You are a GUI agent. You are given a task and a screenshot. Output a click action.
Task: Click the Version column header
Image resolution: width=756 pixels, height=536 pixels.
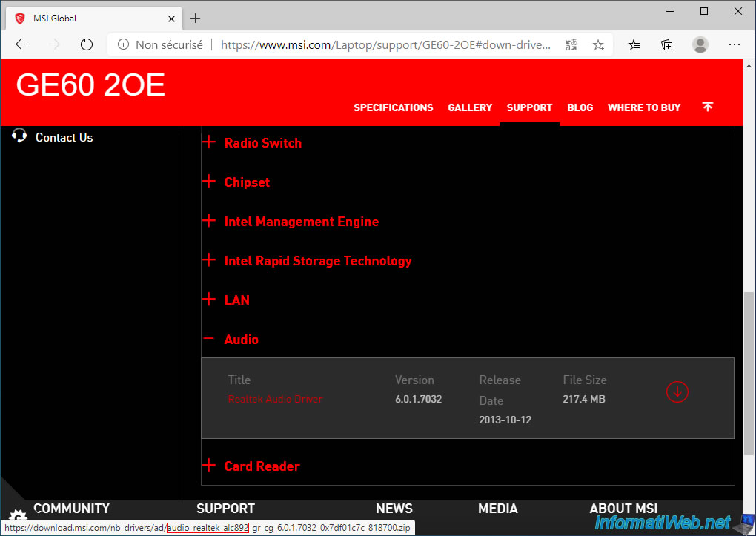click(x=414, y=380)
